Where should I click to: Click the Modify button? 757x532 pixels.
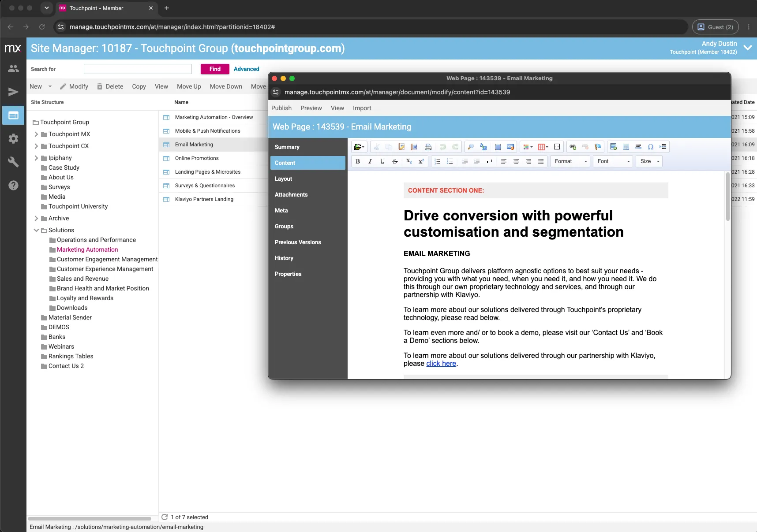coord(74,86)
